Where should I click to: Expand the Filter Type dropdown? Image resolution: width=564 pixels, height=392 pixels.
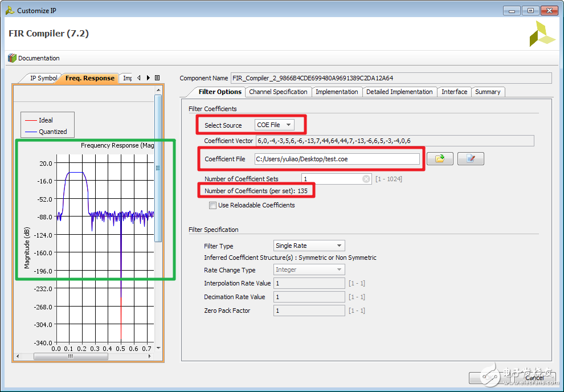[309, 246]
